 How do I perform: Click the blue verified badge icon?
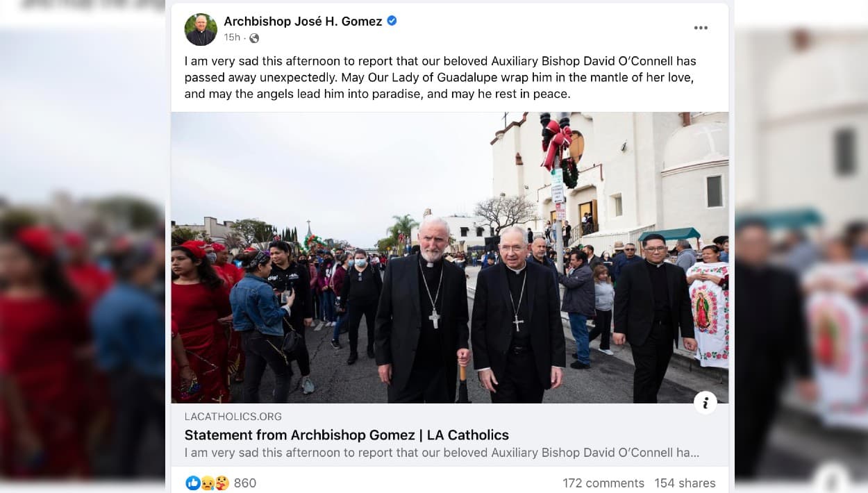pos(392,21)
